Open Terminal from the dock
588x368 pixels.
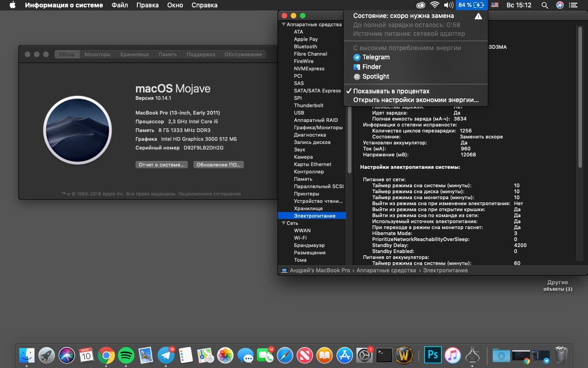click(x=384, y=355)
